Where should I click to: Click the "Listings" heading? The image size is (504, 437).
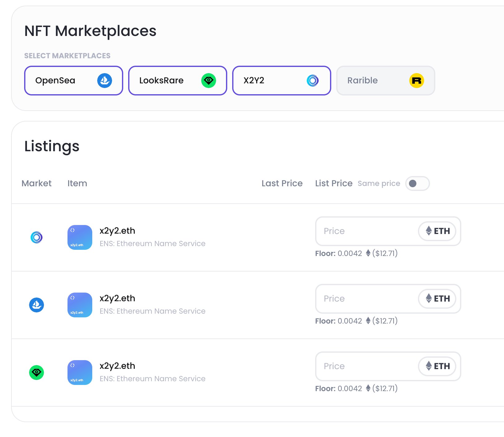pyautogui.click(x=52, y=146)
